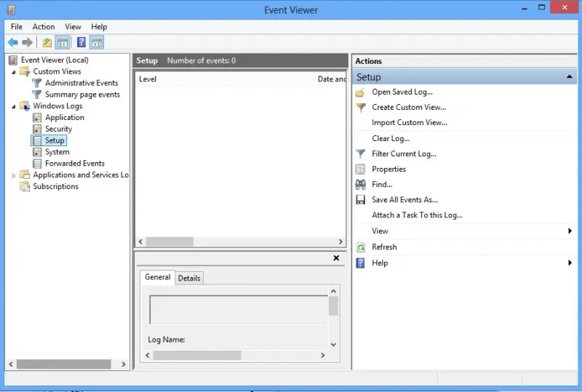
Task: Click right arrow of event list scrollbar
Action: [340, 241]
